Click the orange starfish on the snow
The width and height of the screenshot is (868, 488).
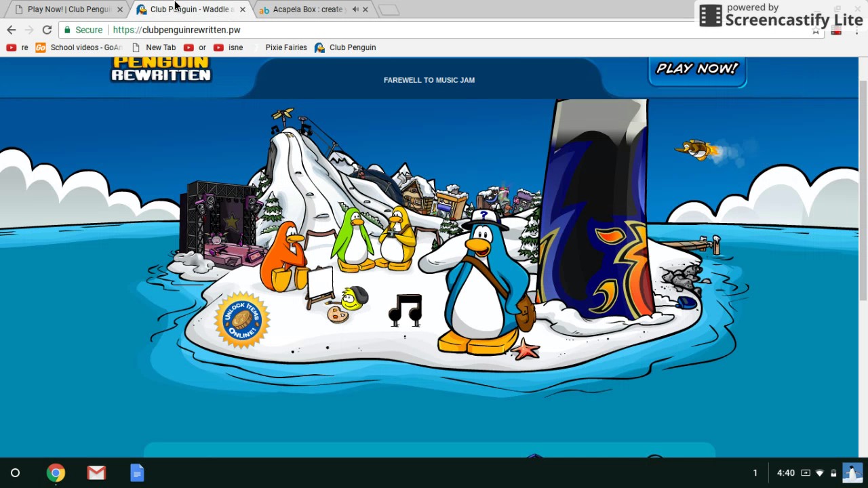(527, 350)
